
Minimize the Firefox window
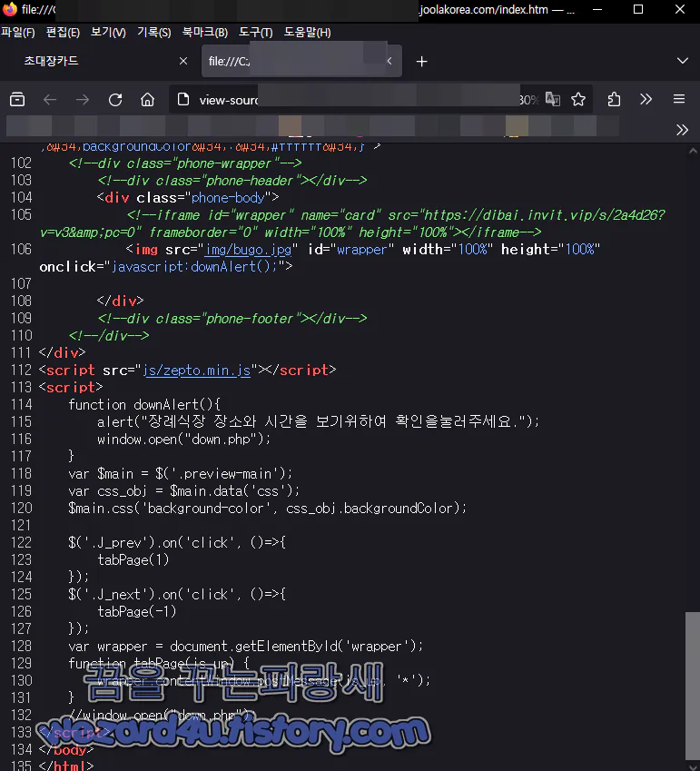tap(597, 9)
